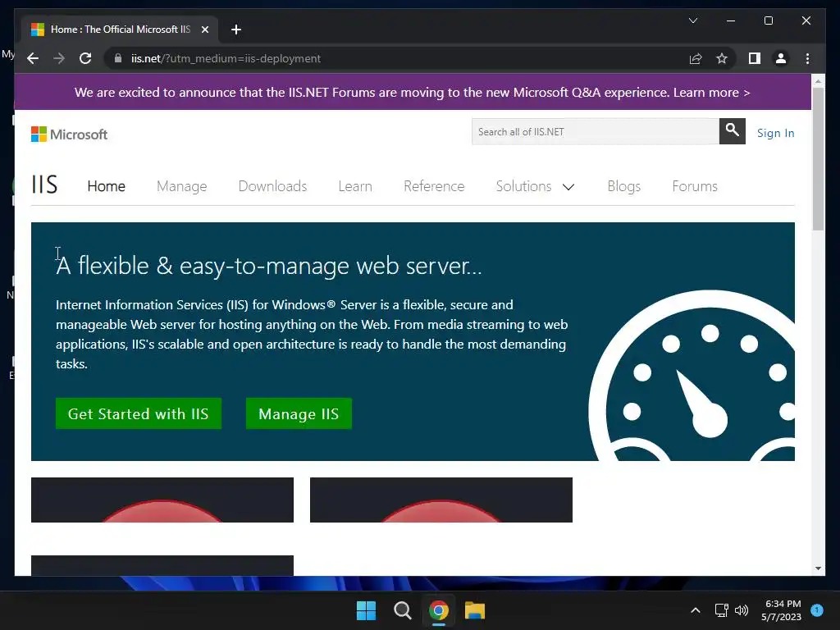Open the notification badge icon
This screenshot has width=840, height=630.
click(817, 609)
